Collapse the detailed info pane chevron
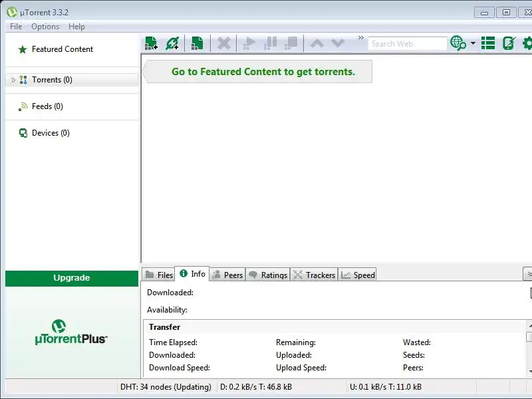Image resolution: width=532 pixels, height=399 pixels. (x=528, y=274)
